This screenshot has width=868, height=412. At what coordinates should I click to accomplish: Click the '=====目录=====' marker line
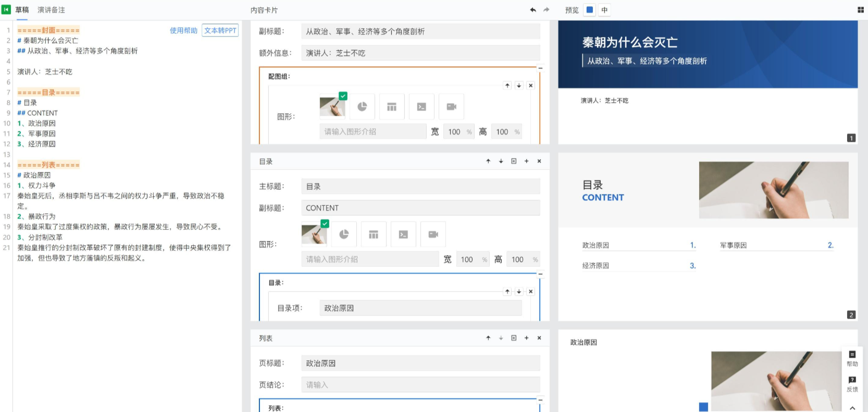click(x=48, y=92)
